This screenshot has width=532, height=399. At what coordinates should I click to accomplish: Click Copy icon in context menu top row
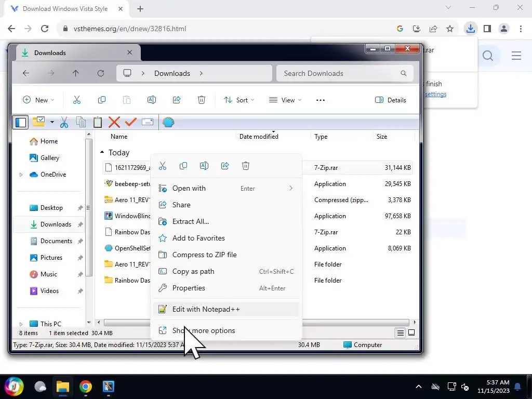183,166
